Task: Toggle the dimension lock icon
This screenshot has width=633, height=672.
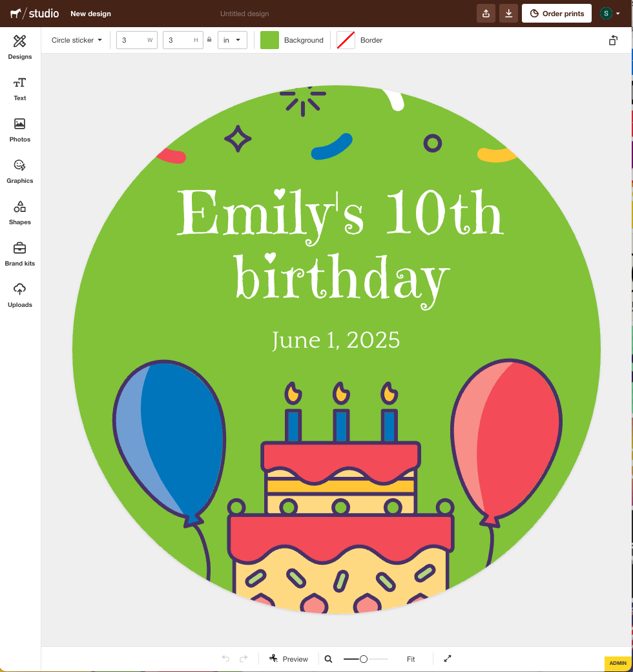Action: tap(209, 39)
